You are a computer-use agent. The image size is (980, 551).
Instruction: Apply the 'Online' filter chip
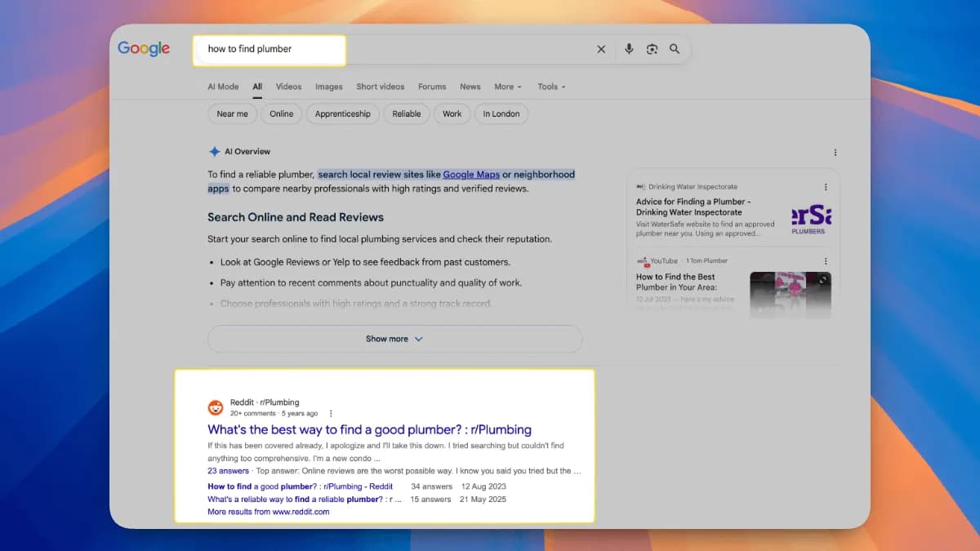(x=282, y=114)
